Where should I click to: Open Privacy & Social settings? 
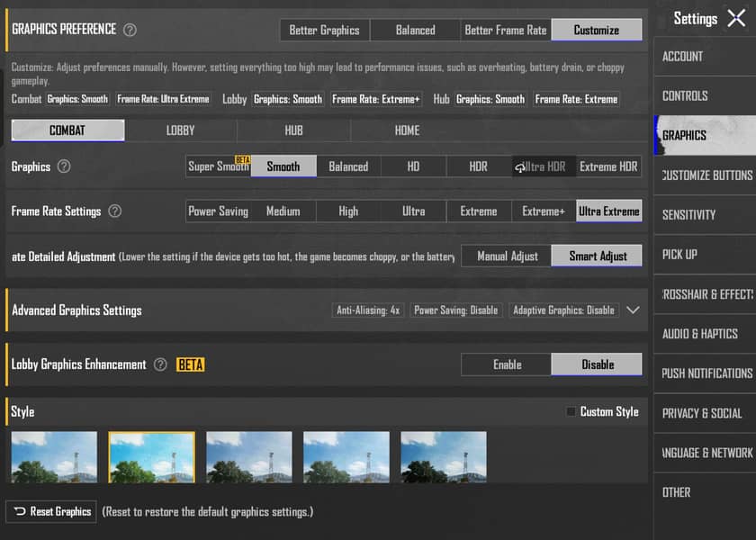[705, 413]
